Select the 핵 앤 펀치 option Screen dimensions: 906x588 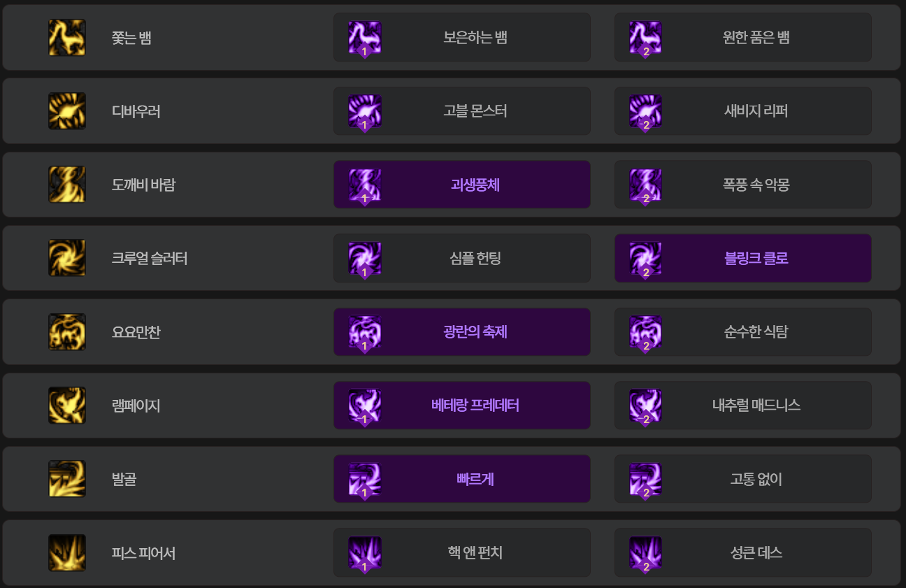[462, 553]
